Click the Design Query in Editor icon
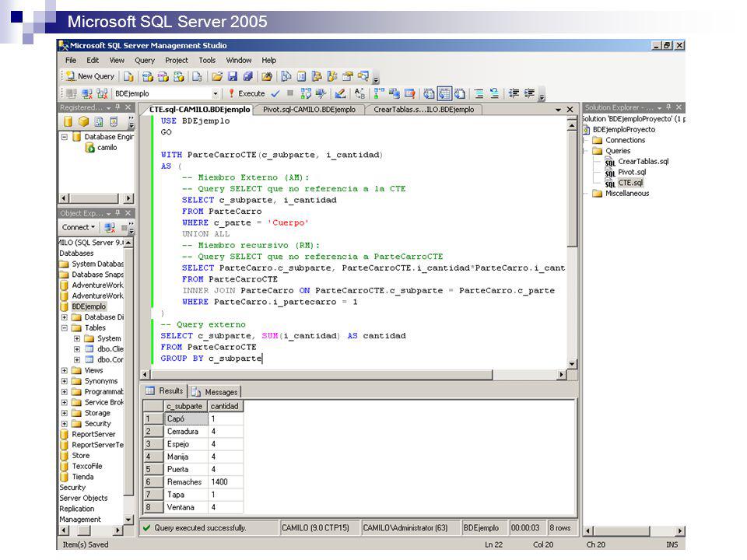 click(340, 93)
